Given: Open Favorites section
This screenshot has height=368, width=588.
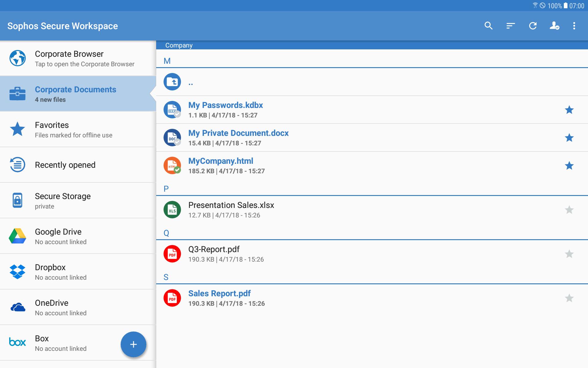Looking at the screenshot, I should click(x=78, y=129).
